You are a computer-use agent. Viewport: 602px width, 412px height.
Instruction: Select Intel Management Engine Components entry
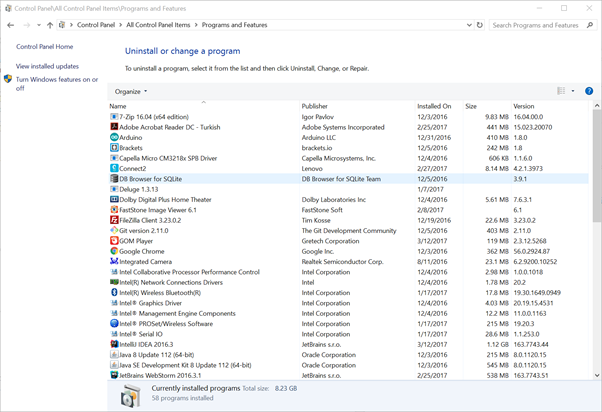click(x=348, y=313)
